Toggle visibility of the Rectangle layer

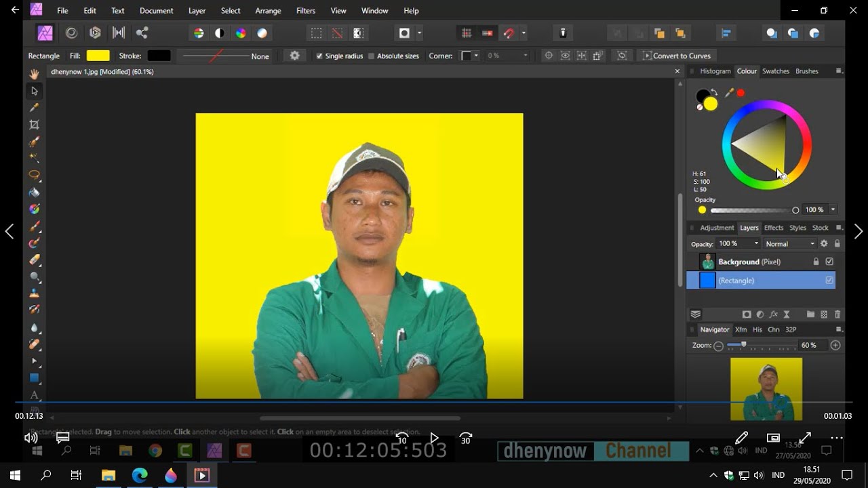[x=829, y=280]
